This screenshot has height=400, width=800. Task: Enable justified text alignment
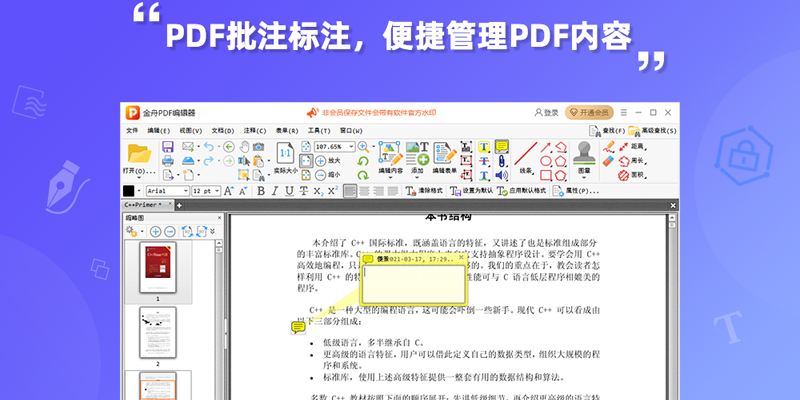coord(392,191)
